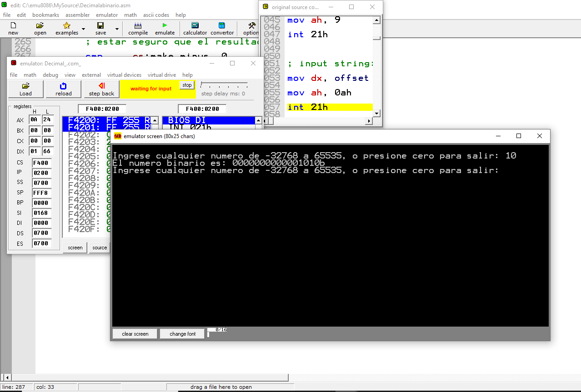Viewport: 581px width, 392px height.
Task: Click the emulator window chip icon
Action: coord(14,63)
